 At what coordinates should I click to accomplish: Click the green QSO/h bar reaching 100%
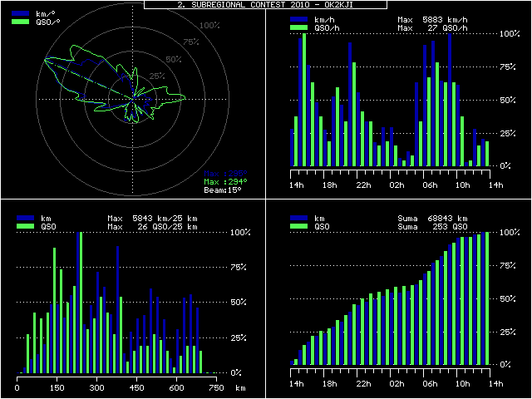pyautogui.click(x=304, y=100)
